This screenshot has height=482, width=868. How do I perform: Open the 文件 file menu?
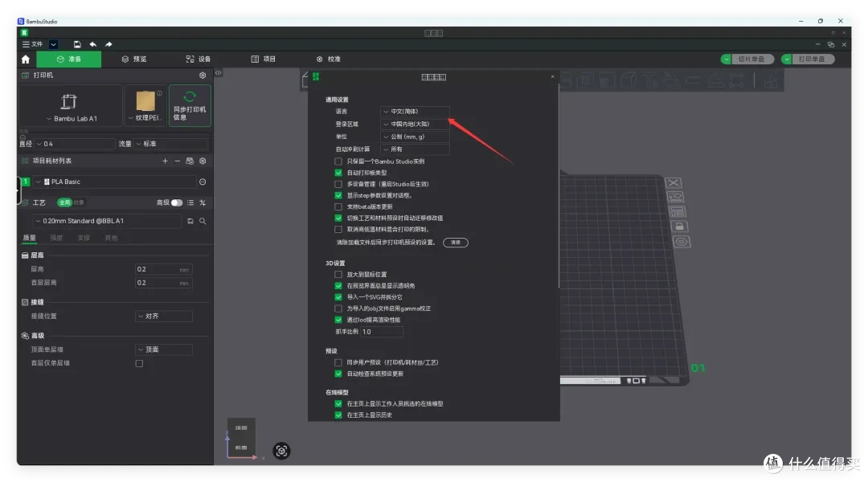tap(33, 44)
